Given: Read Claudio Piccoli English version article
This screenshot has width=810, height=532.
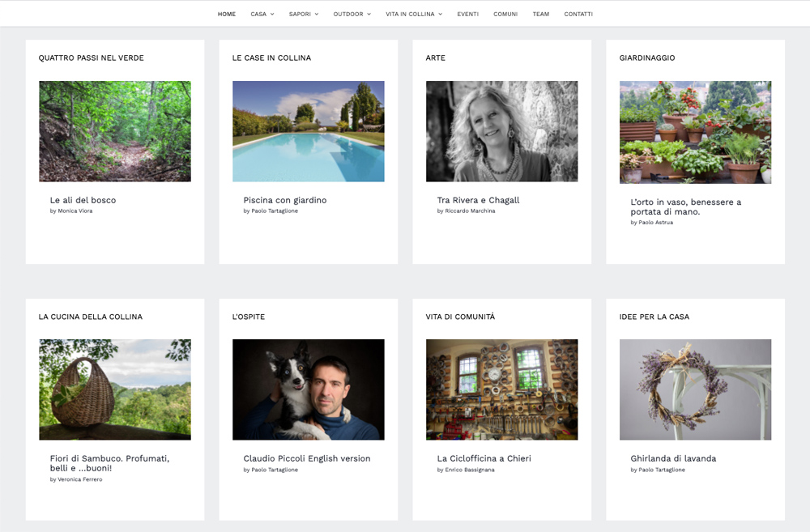Looking at the screenshot, I should click(307, 458).
